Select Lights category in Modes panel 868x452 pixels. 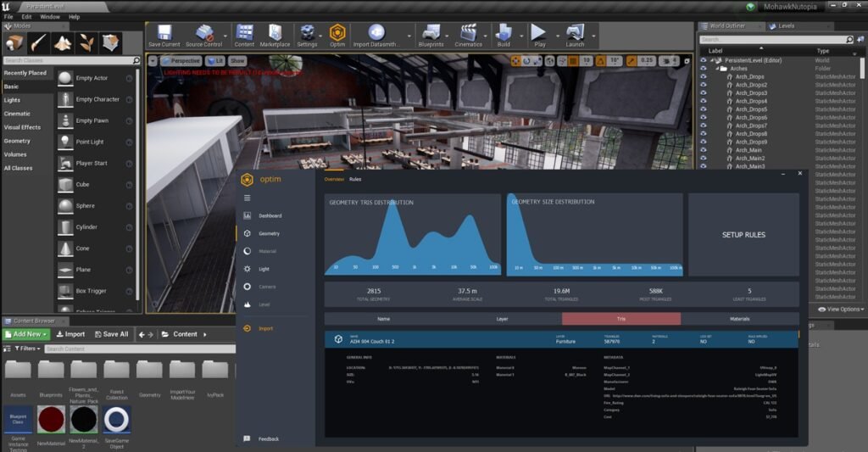[x=12, y=100]
